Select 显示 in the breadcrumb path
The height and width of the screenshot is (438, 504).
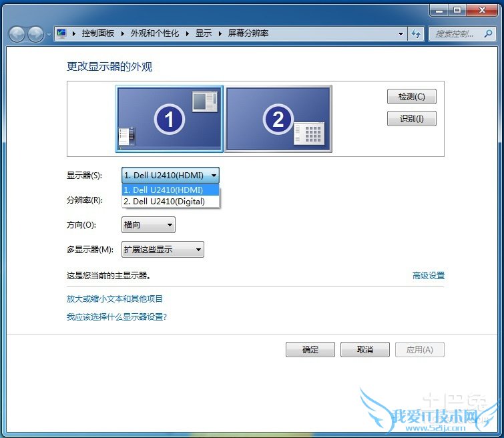click(x=204, y=33)
